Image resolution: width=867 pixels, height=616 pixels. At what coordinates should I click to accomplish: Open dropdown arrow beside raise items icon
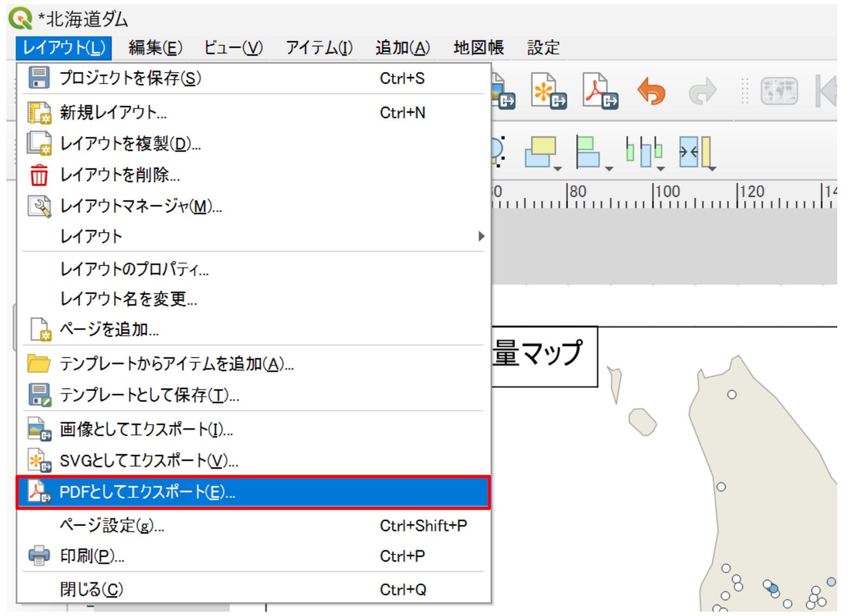558,169
